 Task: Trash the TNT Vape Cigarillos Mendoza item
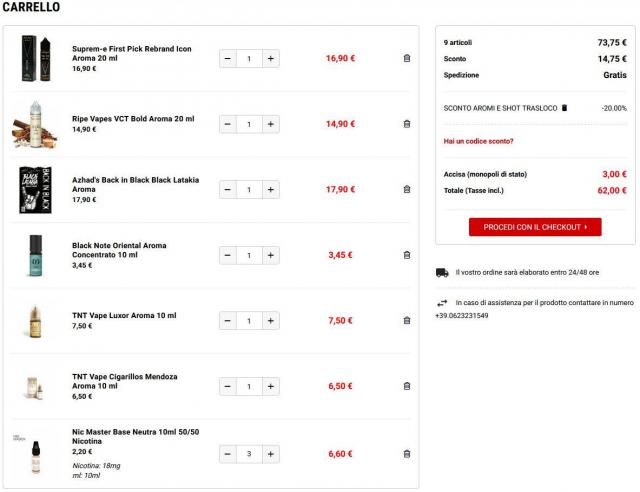(x=407, y=386)
